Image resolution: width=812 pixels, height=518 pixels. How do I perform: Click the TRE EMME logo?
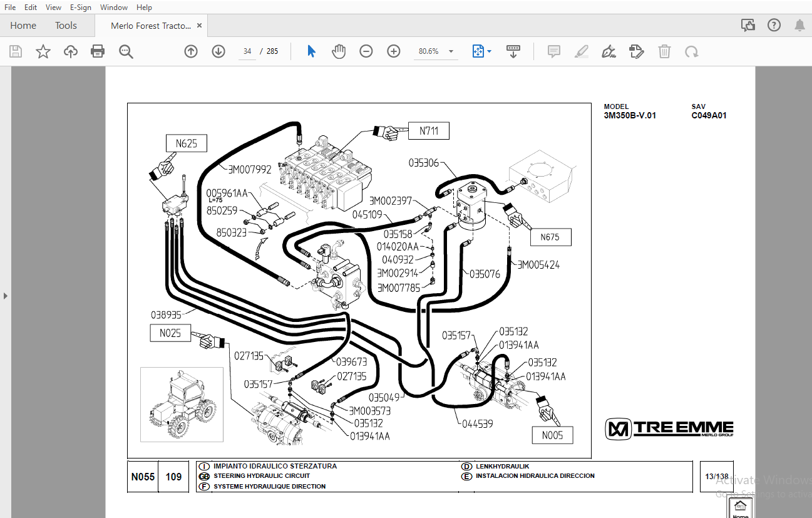point(669,429)
